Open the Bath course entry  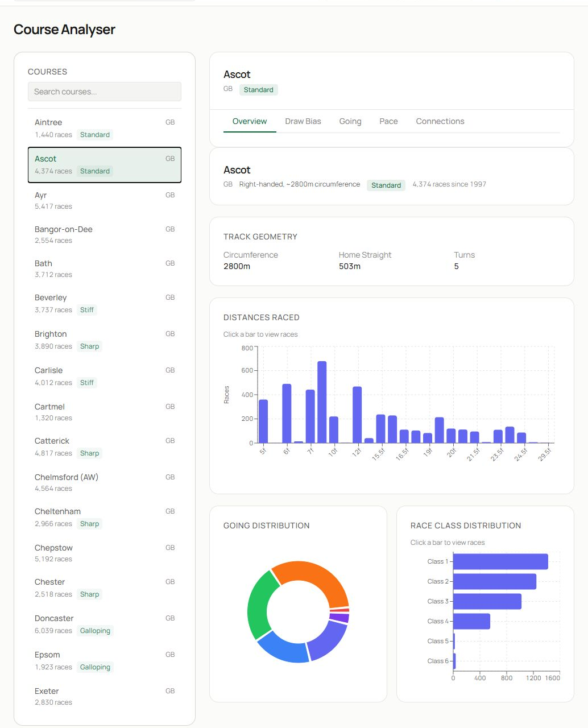(x=105, y=268)
